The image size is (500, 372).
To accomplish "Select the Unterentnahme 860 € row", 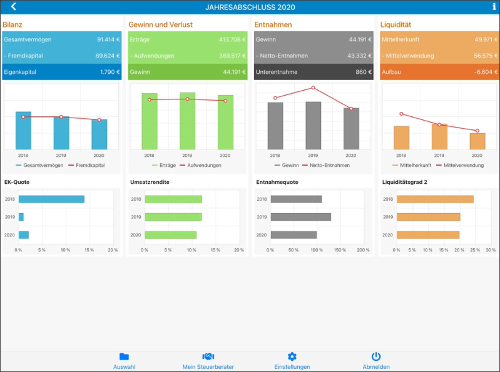I will coord(314,72).
